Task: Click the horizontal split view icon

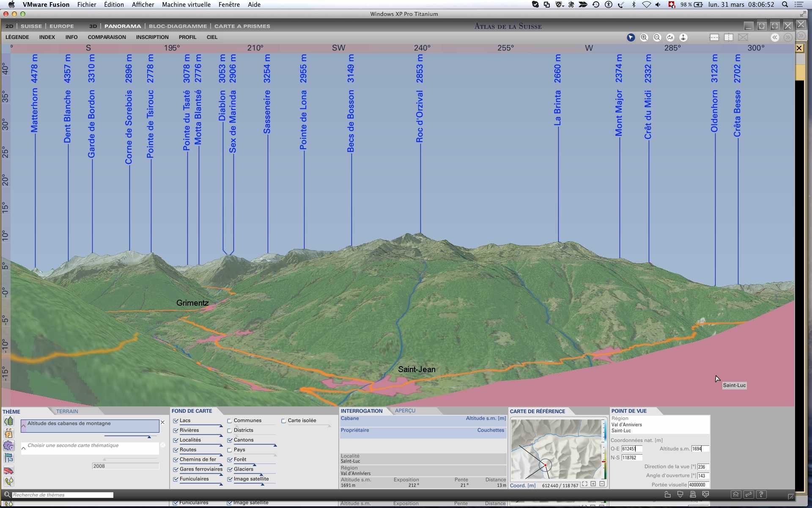Action: point(714,38)
